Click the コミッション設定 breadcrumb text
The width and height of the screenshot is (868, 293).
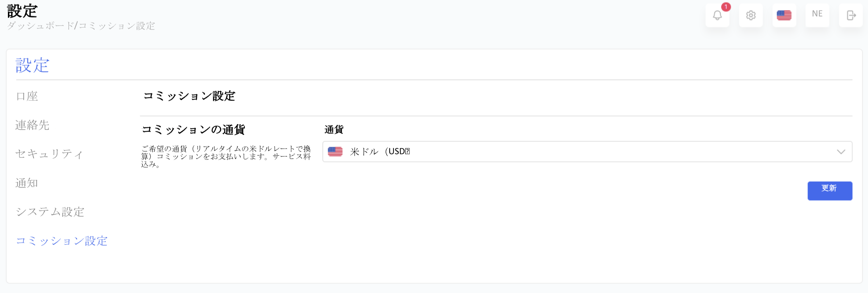[117, 26]
